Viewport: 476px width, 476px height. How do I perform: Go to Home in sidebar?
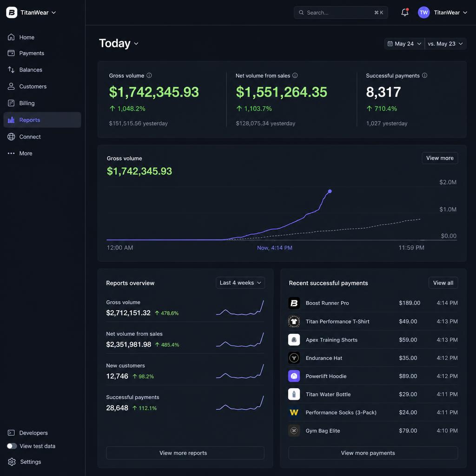pyautogui.click(x=42, y=37)
